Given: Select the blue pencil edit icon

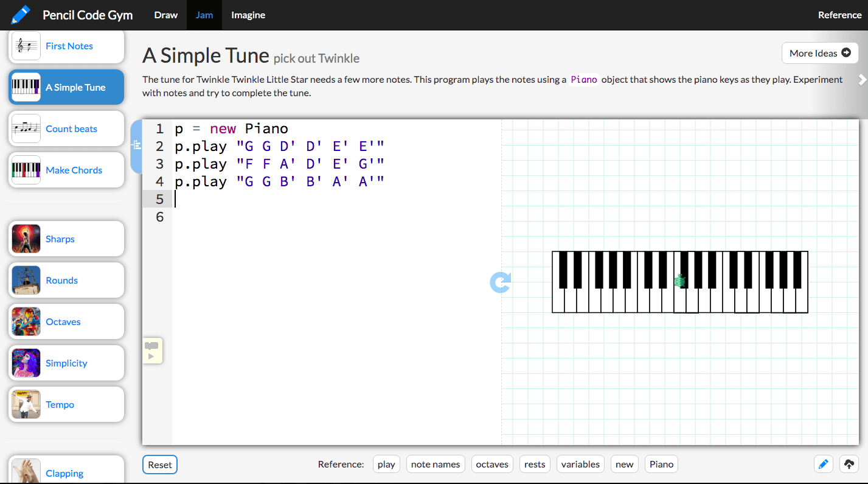Looking at the screenshot, I should pos(824,464).
